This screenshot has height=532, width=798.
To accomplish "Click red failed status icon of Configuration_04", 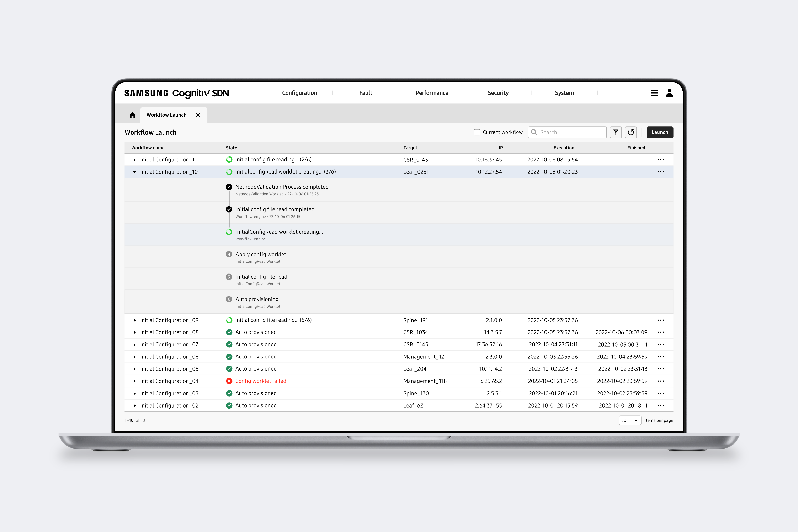I will [229, 381].
